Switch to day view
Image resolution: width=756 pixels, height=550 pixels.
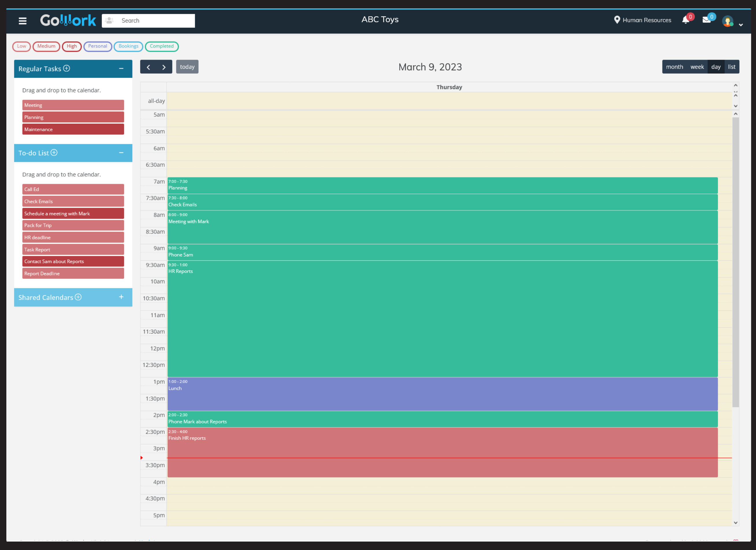(716, 67)
